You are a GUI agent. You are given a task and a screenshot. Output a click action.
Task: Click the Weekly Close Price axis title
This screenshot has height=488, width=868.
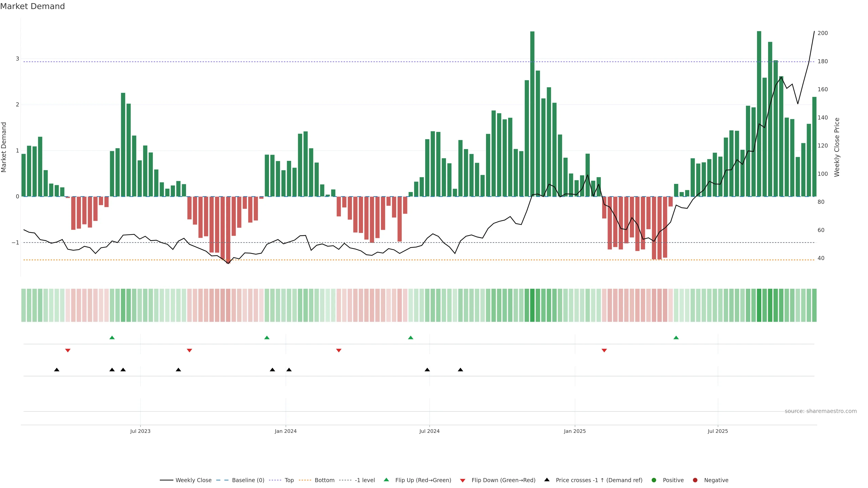[x=837, y=147]
